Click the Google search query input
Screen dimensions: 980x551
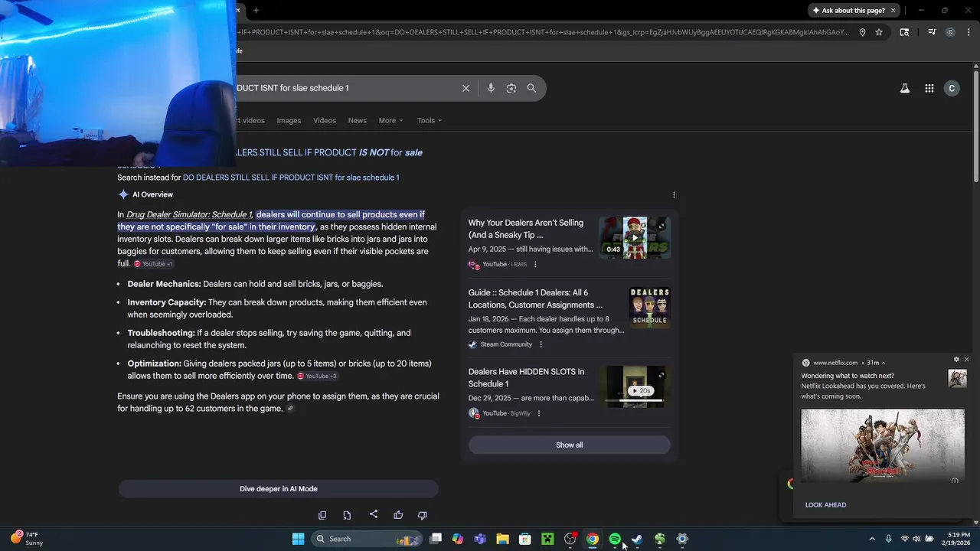pos(345,88)
